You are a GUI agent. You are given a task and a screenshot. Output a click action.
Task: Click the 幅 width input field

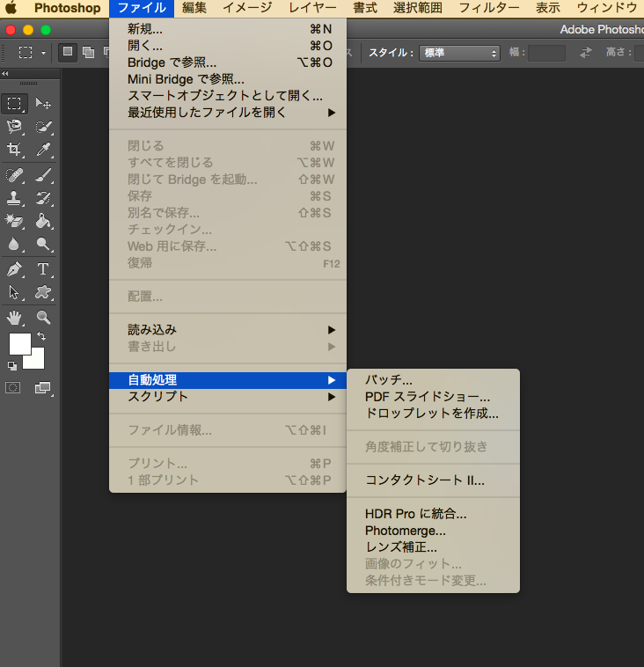(546, 53)
